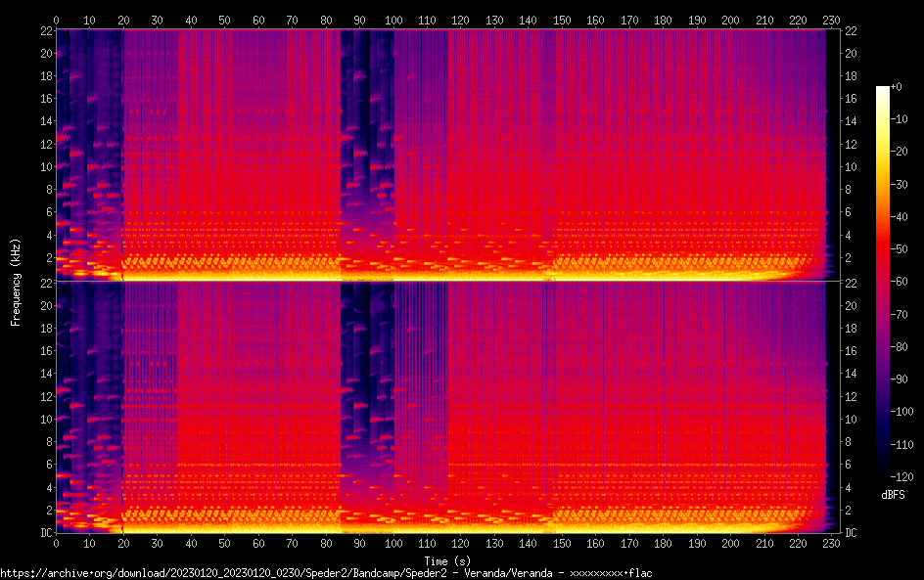Click the dBFS label under the color scale
This screenshot has width=924, height=580.
pos(892,496)
